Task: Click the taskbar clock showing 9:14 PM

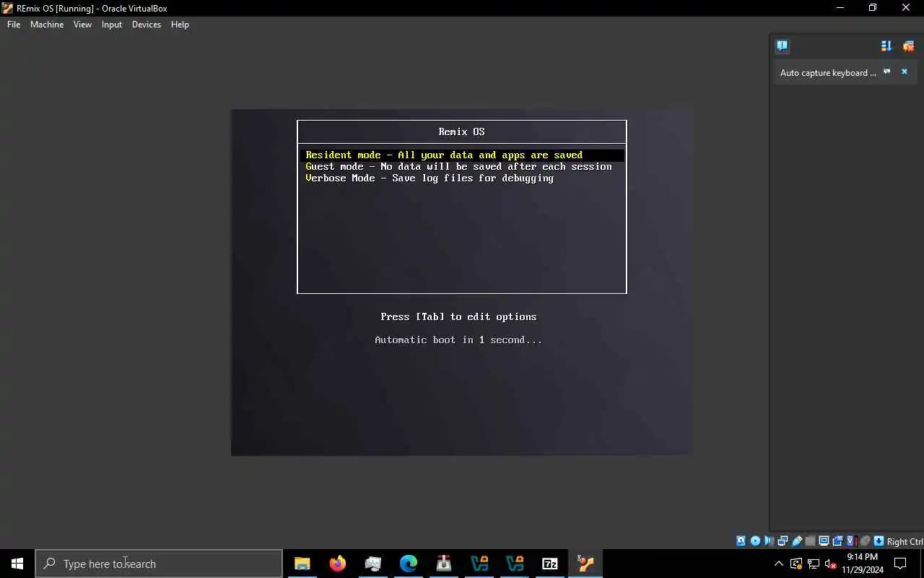Action: pyautogui.click(x=863, y=564)
